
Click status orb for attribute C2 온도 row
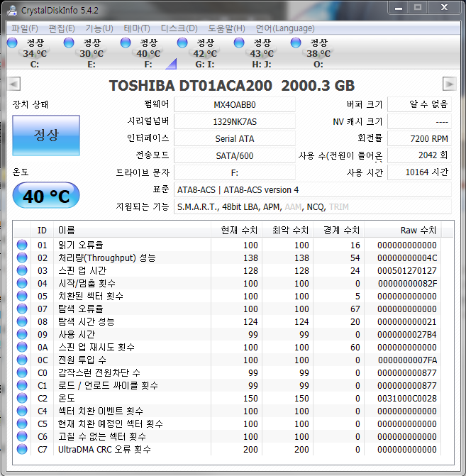22,398
